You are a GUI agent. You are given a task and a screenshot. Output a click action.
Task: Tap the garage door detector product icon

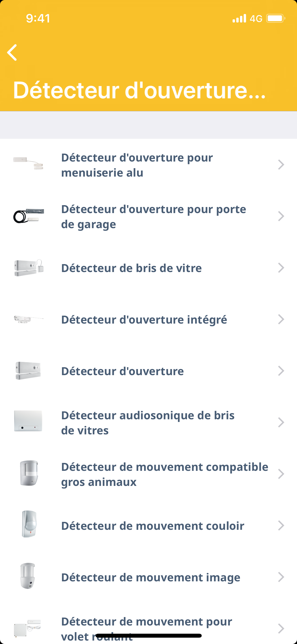[29, 216]
